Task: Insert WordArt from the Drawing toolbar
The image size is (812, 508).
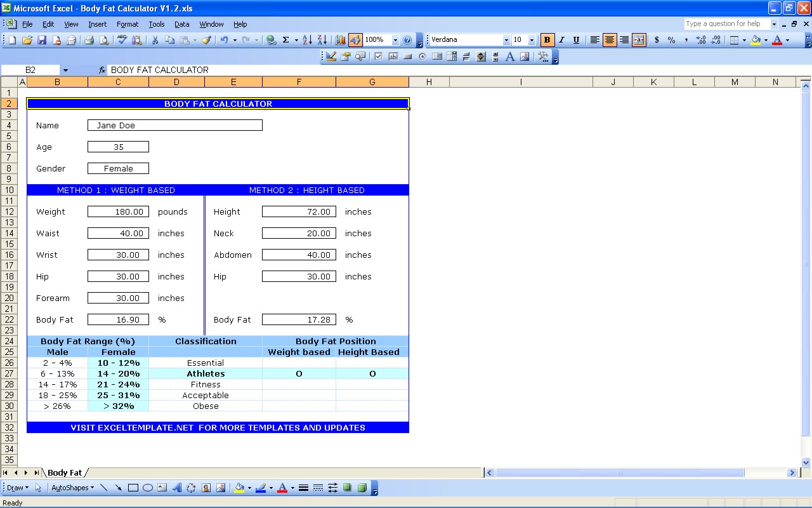Action: point(177,488)
